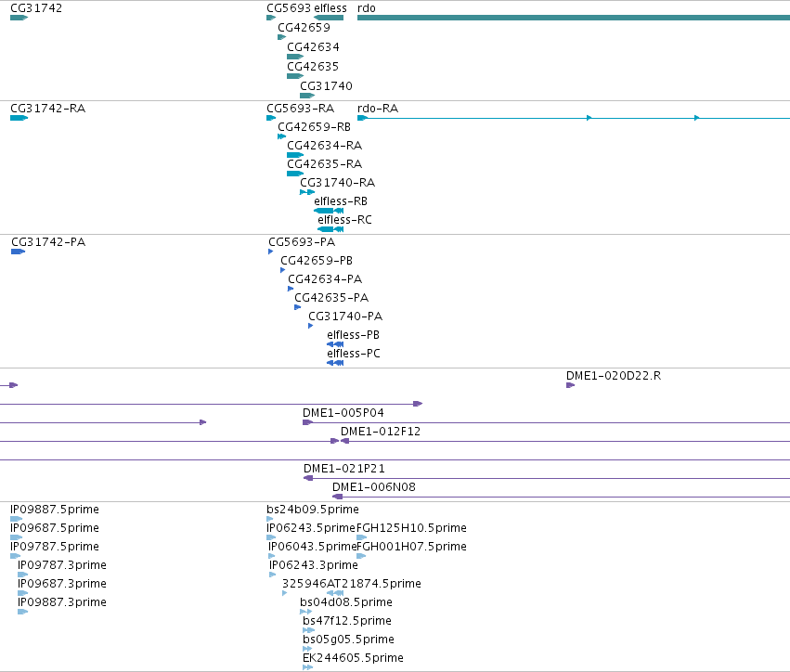
Task: Click the CG42635 gene label
Action: tap(313, 67)
